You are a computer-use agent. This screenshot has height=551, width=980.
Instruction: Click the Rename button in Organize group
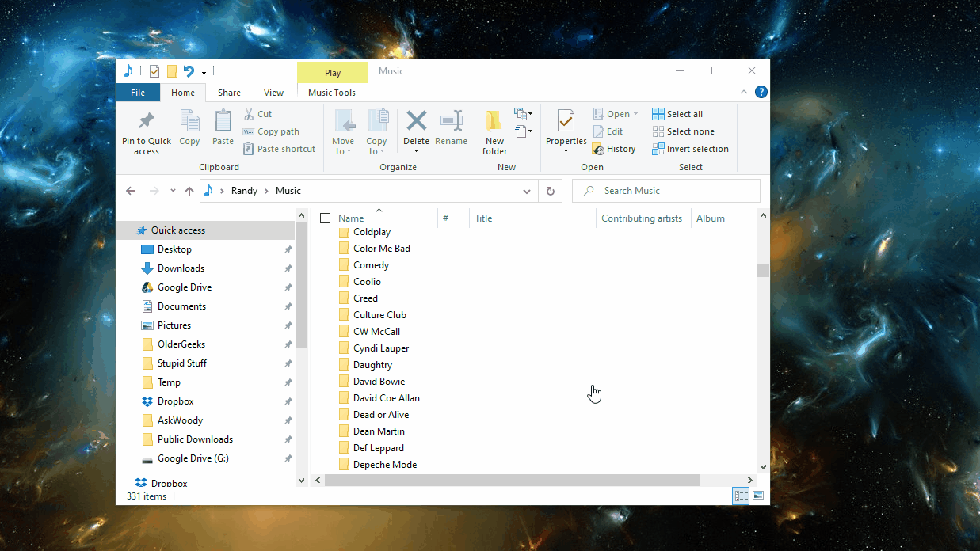pyautogui.click(x=451, y=128)
